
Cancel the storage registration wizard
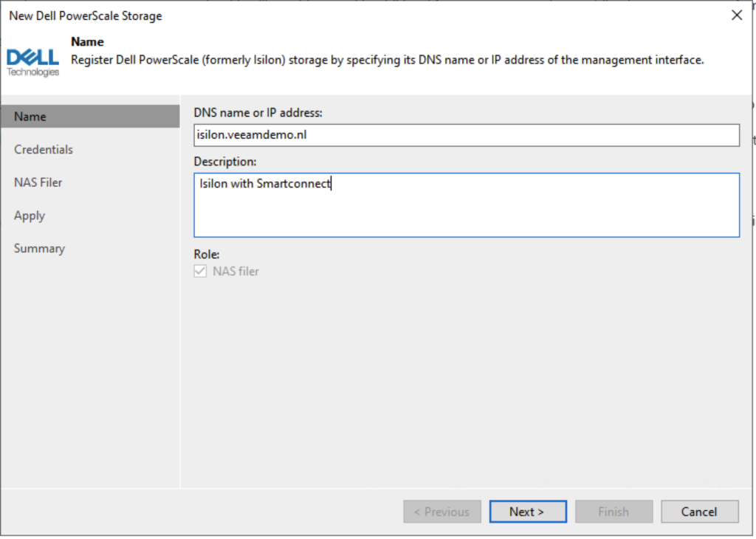click(699, 512)
